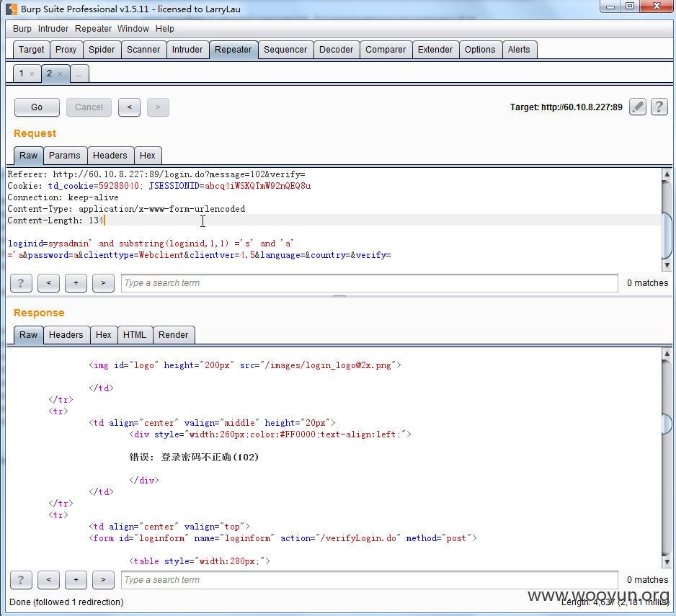Focus the response search term field
Image resolution: width=676 pixels, height=616 pixels.
[370, 580]
